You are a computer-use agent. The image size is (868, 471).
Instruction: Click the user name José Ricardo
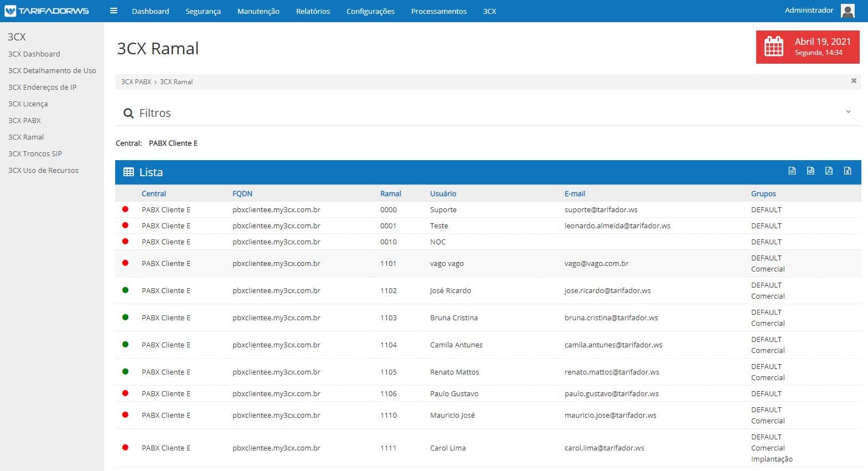pos(451,290)
